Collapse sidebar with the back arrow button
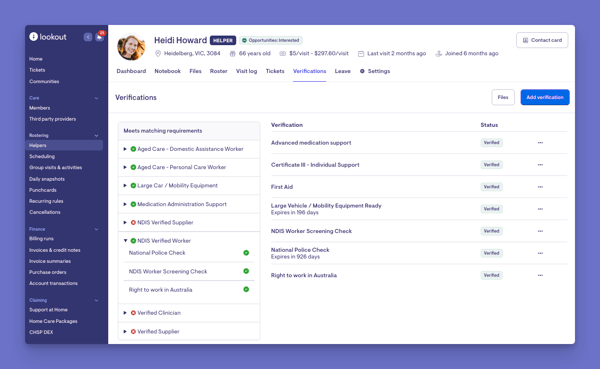This screenshot has width=600, height=369. point(88,37)
